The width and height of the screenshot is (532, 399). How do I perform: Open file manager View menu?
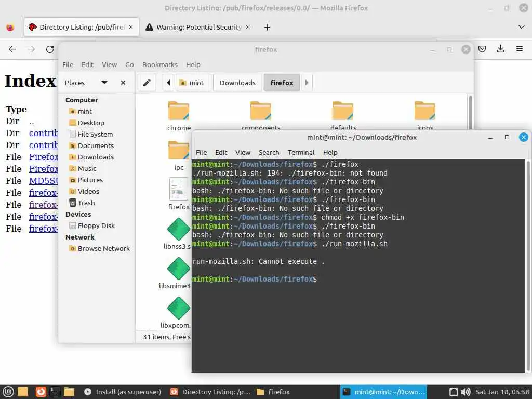click(x=109, y=64)
